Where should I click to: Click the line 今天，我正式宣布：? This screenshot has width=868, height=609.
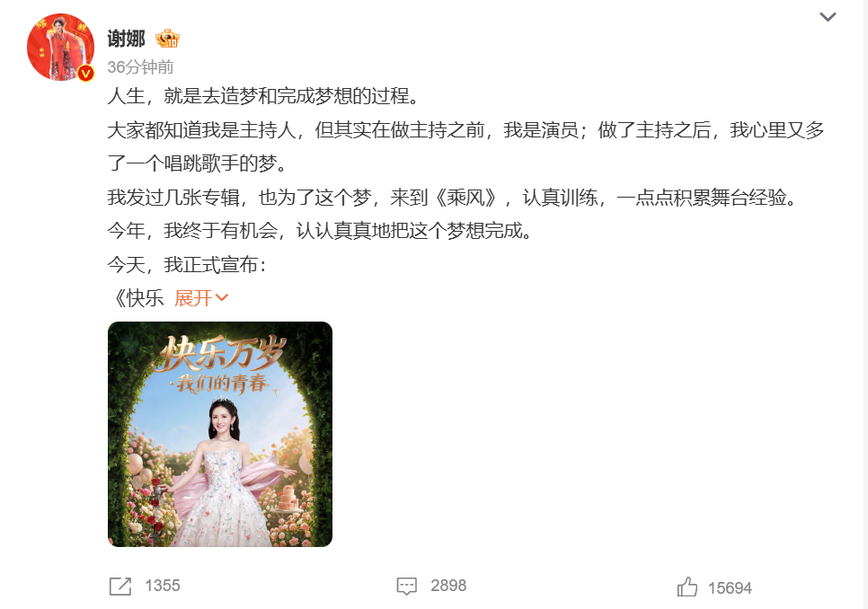click(x=188, y=265)
